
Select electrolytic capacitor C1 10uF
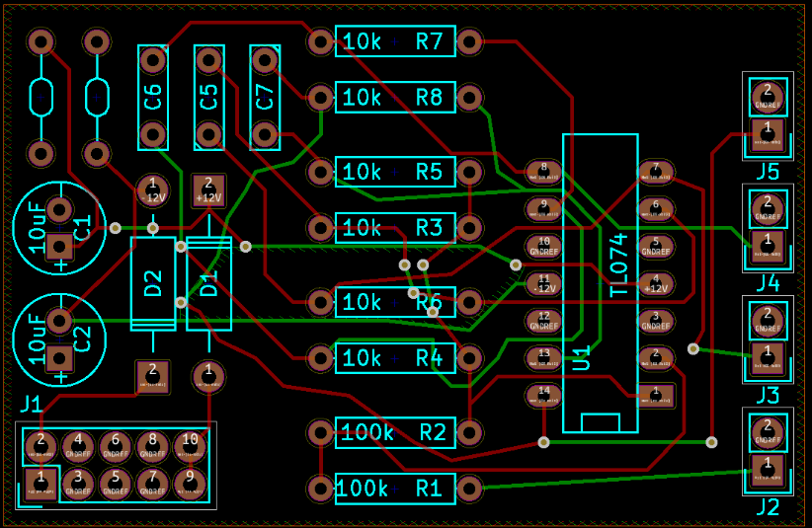pos(59,225)
